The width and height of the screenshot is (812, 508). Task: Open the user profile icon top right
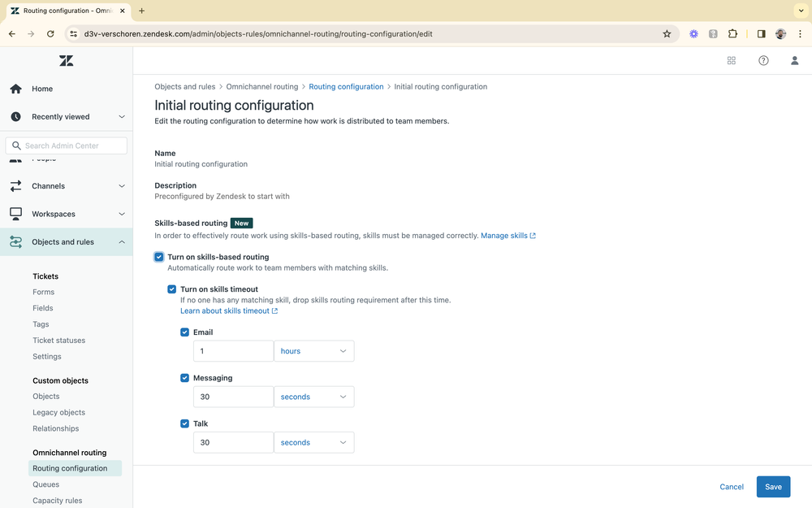[794, 60]
